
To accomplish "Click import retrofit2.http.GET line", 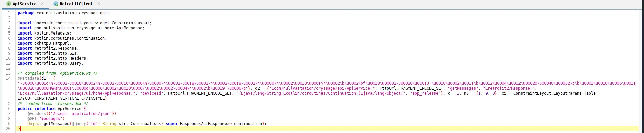I will pyautogui.click(x=48, y=53).
